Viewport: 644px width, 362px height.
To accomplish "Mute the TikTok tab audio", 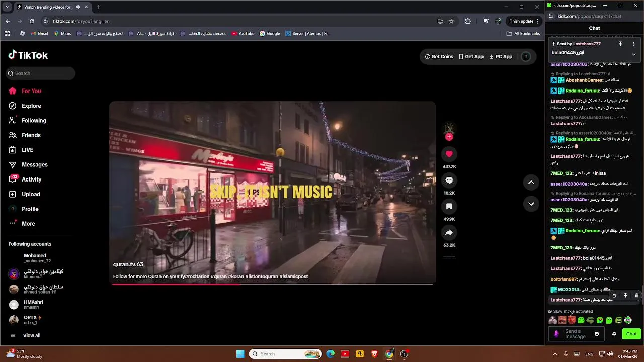I will tap(78, 7).
